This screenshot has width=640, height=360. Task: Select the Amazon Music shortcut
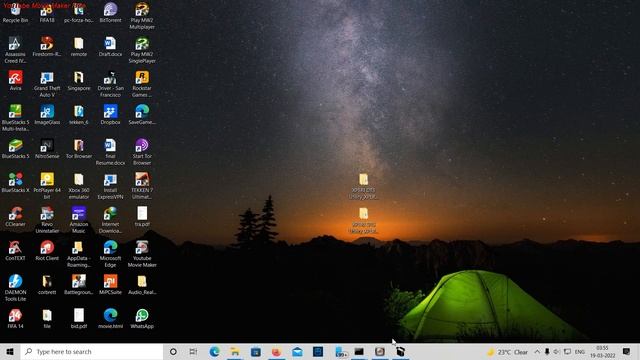tap(79, 220)
